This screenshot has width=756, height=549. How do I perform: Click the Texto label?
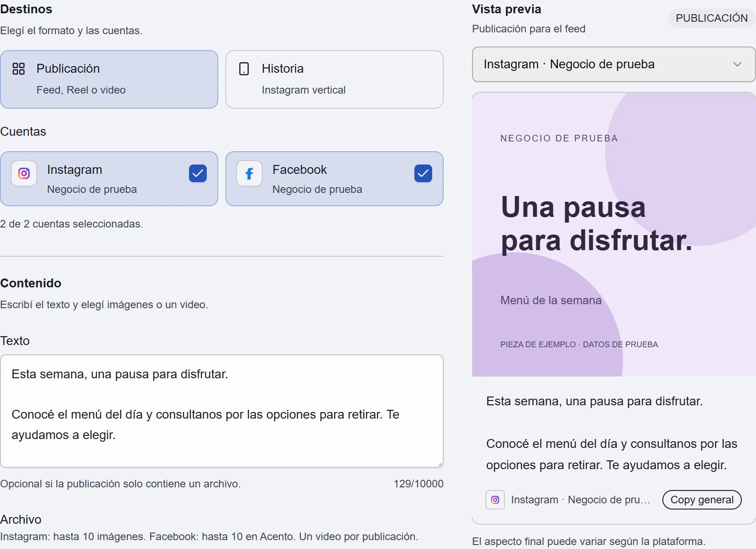coord(15,341)
